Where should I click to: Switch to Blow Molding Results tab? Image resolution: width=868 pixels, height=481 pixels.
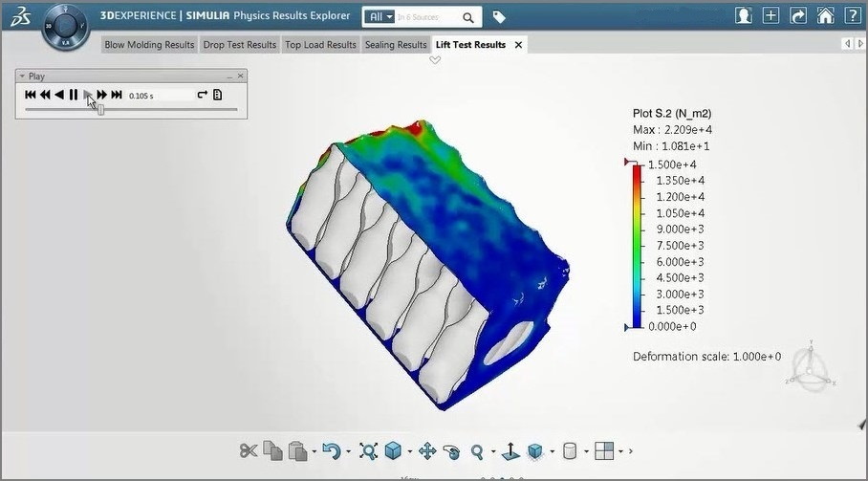point(149,45)
